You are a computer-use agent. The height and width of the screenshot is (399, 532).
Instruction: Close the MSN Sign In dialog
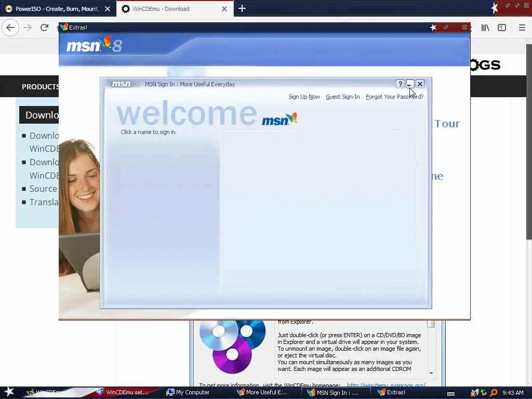tap(420, 84)
